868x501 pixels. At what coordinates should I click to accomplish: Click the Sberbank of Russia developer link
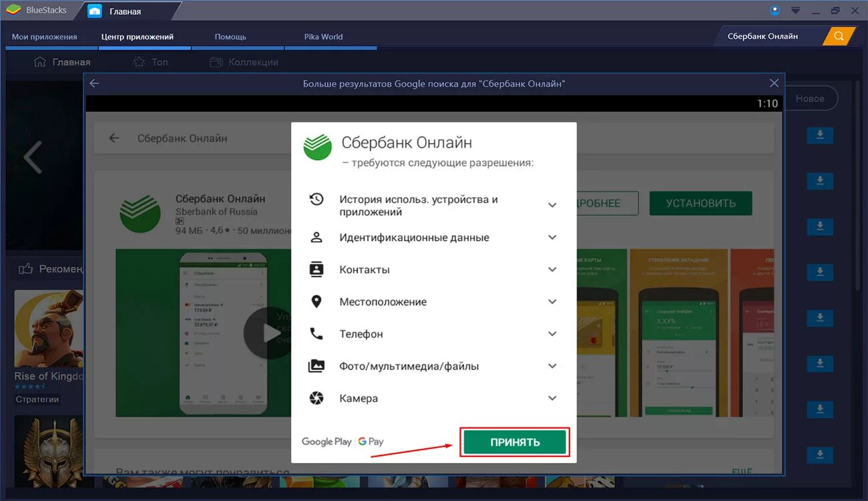[216, 212]
